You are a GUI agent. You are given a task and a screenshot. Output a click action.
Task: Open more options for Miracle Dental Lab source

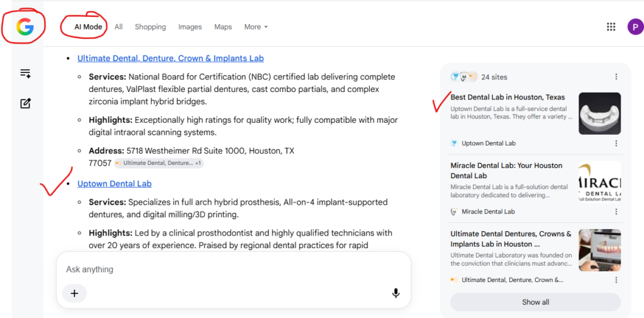click(x=616, y=212)
